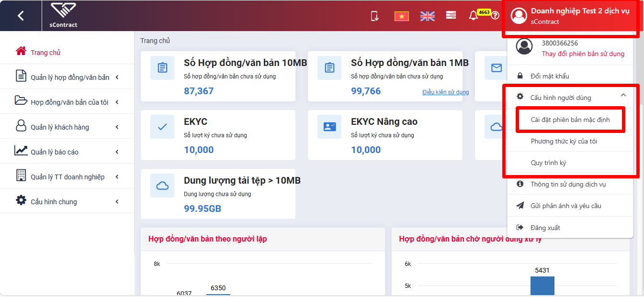
Task: Click the info icon for Thông tin sử dụng dịch vụ
Action: pyautogui.click(x=520, y=184)
